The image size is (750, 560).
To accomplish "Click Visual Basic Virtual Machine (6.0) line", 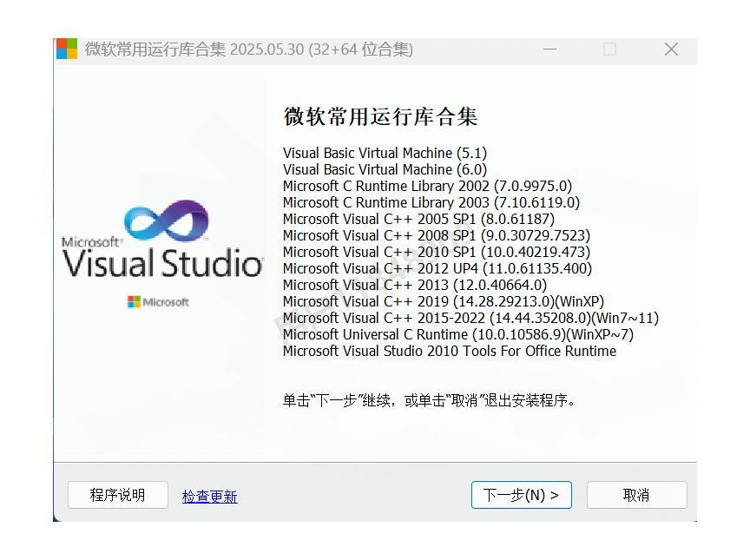I will 385,169.
